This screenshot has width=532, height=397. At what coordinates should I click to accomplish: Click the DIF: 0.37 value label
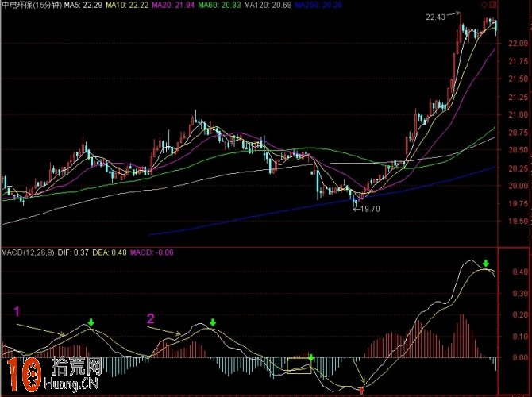[73, 252]
